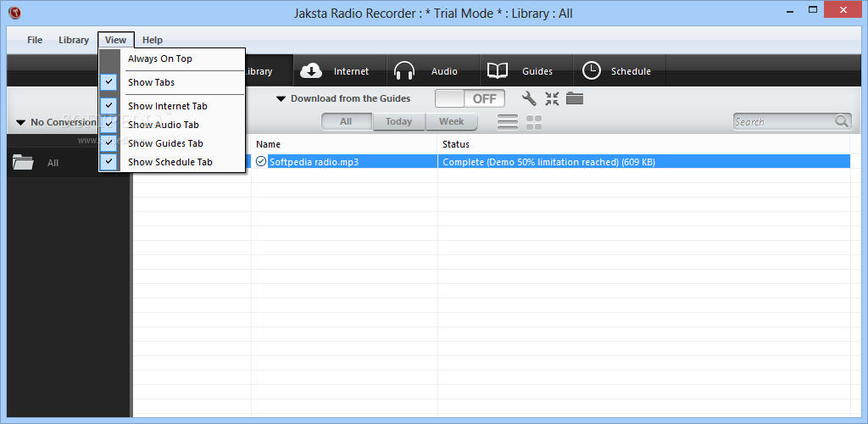Open the Help menu
The image size is (868, 424).
tap(153, 40)
